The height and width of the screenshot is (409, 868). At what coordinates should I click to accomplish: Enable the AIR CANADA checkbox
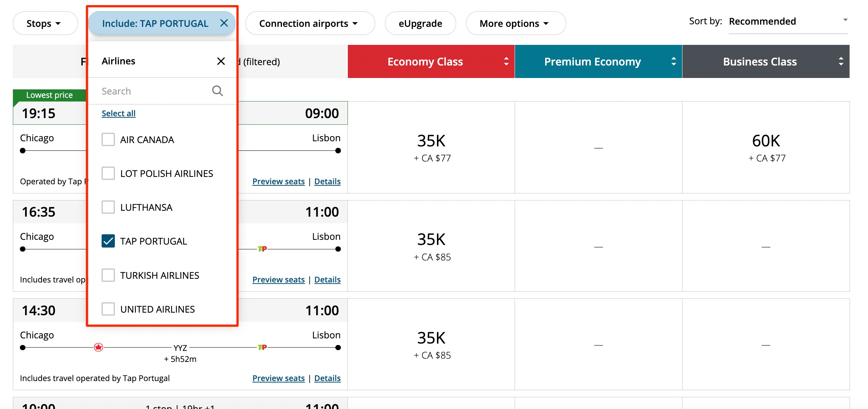[108, 139]
